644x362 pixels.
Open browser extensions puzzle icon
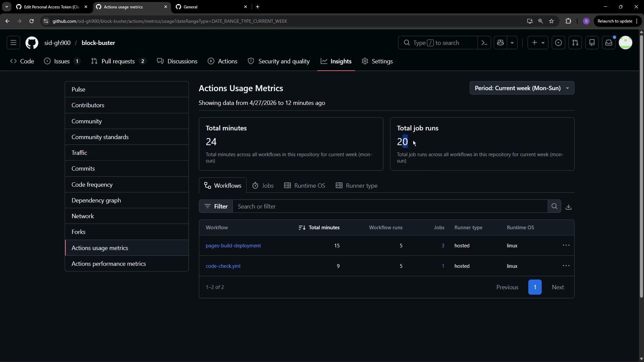tap(568, 21)
